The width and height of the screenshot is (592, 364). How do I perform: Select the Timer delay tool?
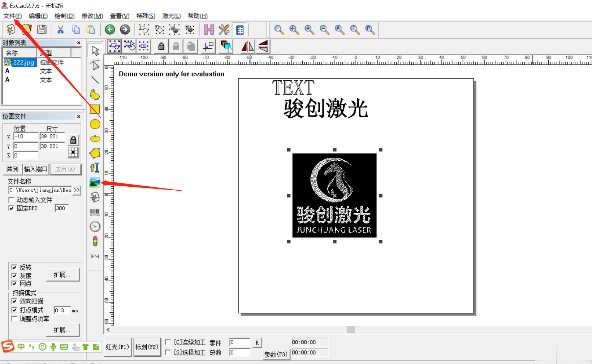pyautogui.click(x=95, y=227)
